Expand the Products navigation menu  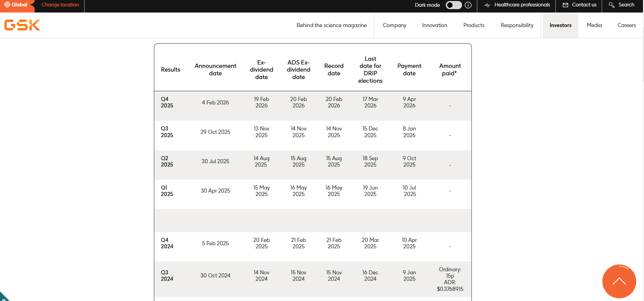(x=474, y=25)
